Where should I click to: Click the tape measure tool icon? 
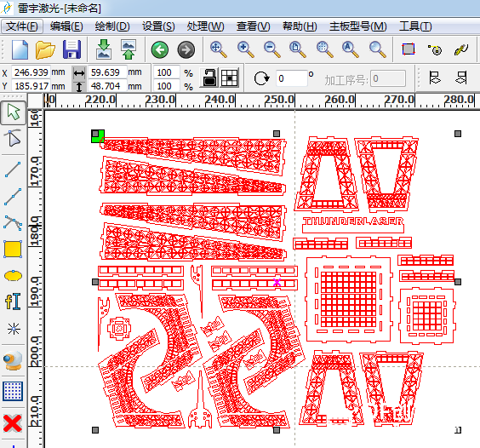coord(435,49)
